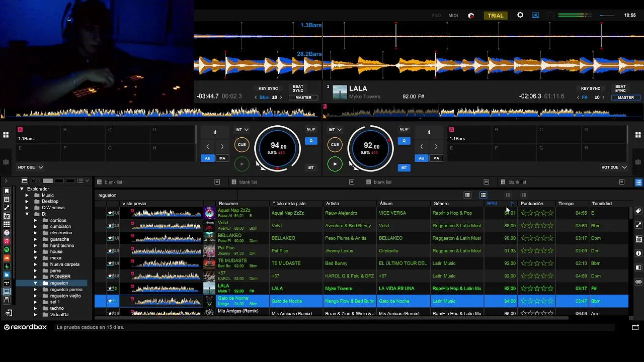The width and height of the screenshot is (644, 362).
Task: Collapse the mexa folder node
Action: 35,258
